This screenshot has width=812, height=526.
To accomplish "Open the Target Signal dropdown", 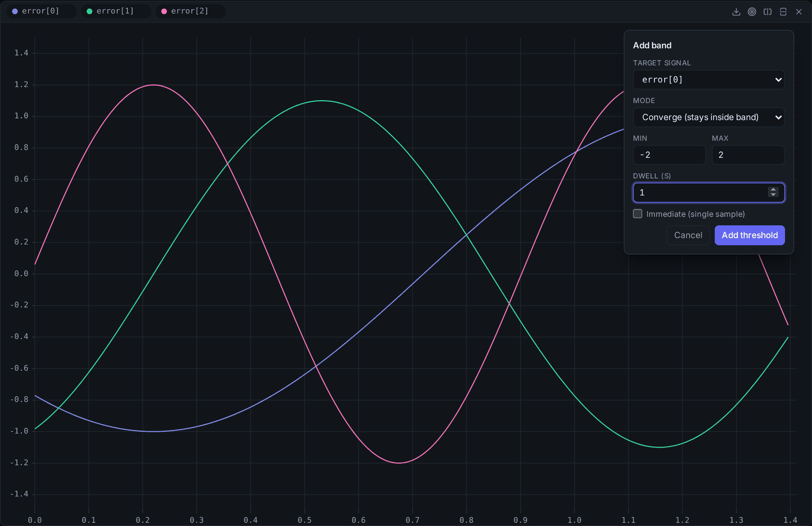I will (709, 79).
